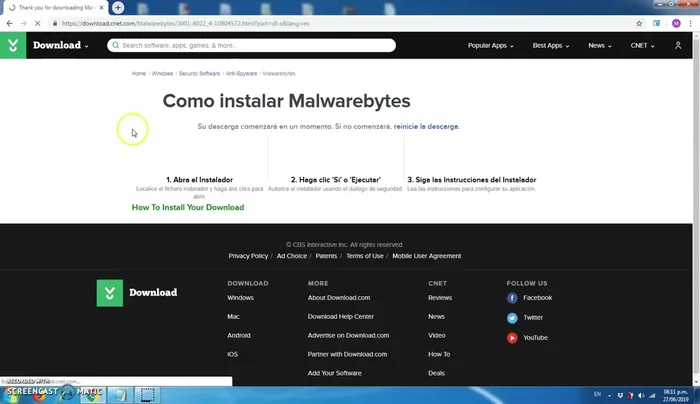
Task: Open the purple M profile avatar
Action: click(x=676, y=23)
